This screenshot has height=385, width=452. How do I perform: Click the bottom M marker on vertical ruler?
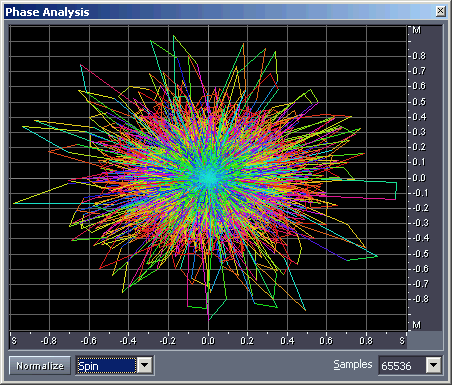416,325
